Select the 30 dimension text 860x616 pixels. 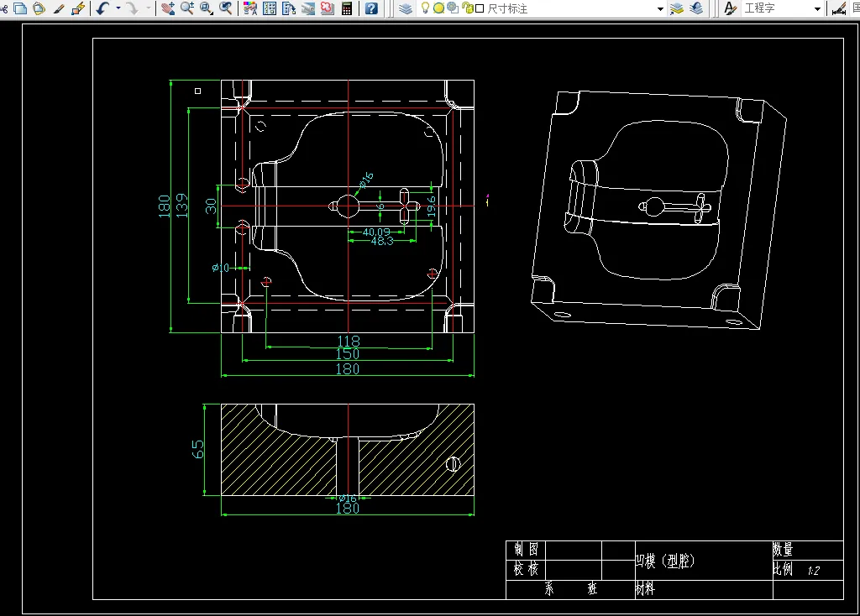211,206
